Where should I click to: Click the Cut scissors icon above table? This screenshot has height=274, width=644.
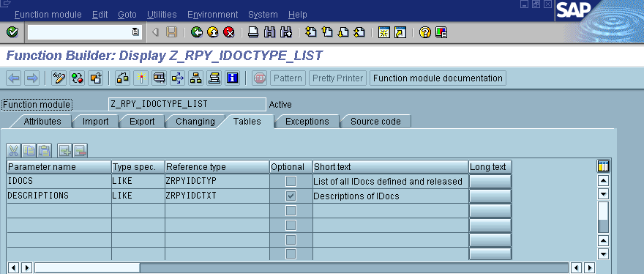(14, 151)
